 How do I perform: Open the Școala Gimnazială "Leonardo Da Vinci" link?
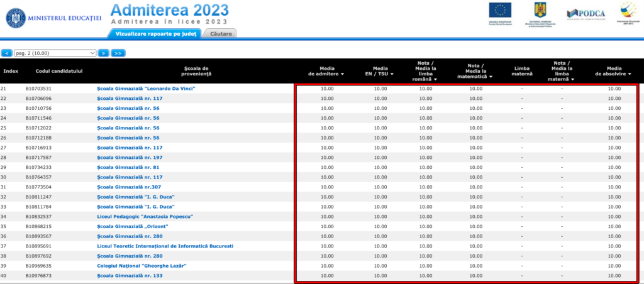click(x=146, y=89)
